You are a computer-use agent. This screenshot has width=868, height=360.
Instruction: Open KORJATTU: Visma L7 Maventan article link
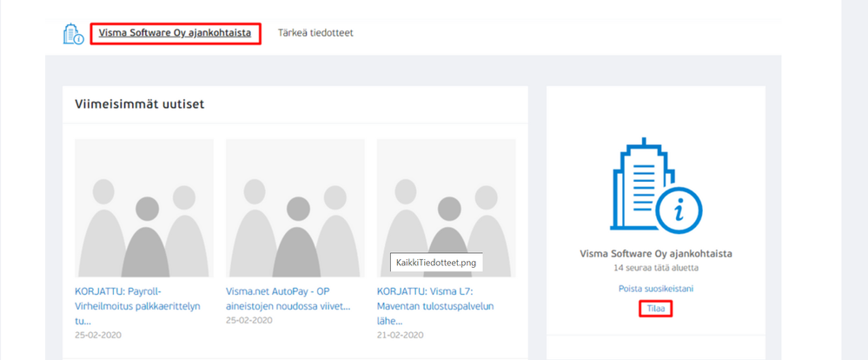click(435, 306)
